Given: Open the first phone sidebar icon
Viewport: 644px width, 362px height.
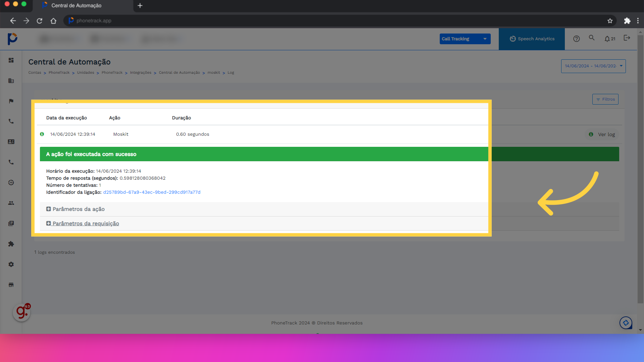Looking at the screenshot, I should 11,121.
